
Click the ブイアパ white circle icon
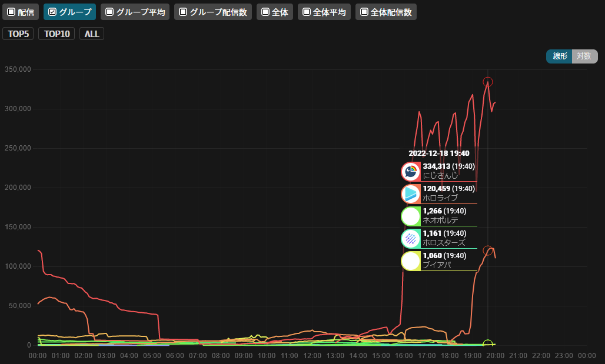pyautogui.click(x=411, y=261)
